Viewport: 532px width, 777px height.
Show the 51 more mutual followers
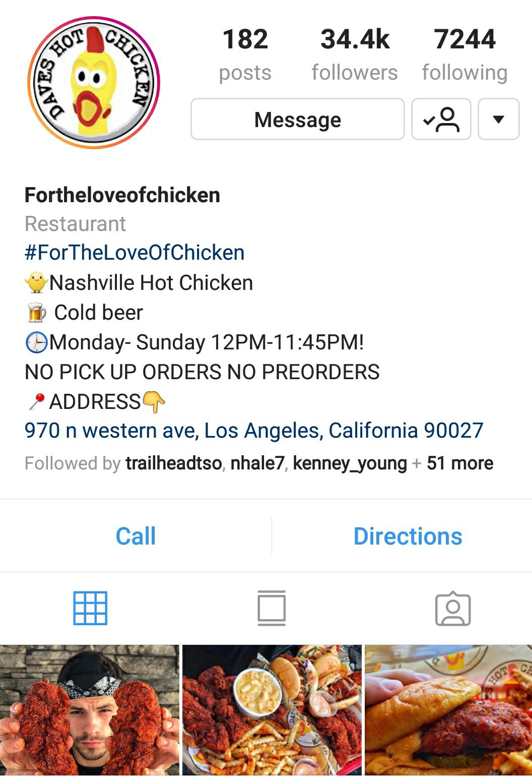[460, 463]
